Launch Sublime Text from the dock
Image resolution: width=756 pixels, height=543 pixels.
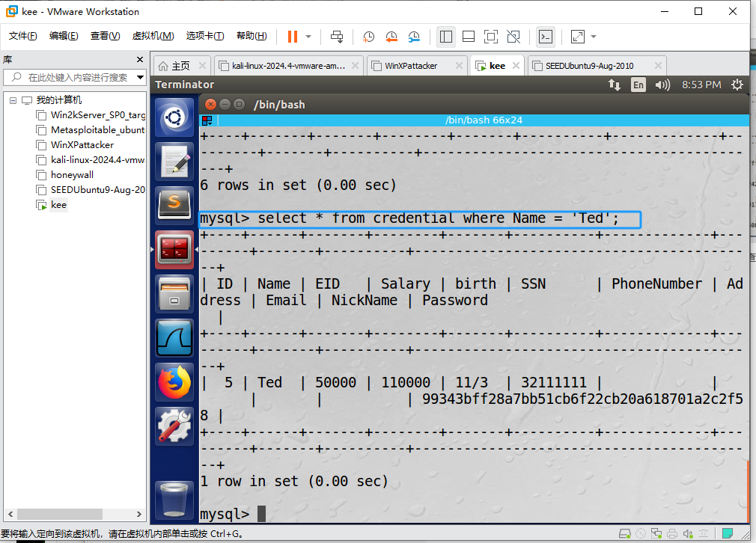[174, 206]
